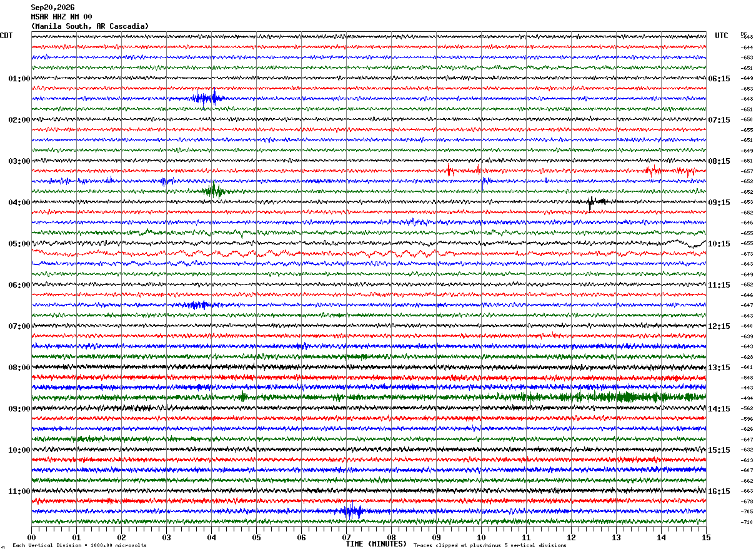This screenshot has height=554, width=756.
Task: Click the TIME (MINUTES) axis label
Action: tap(376, 544)
